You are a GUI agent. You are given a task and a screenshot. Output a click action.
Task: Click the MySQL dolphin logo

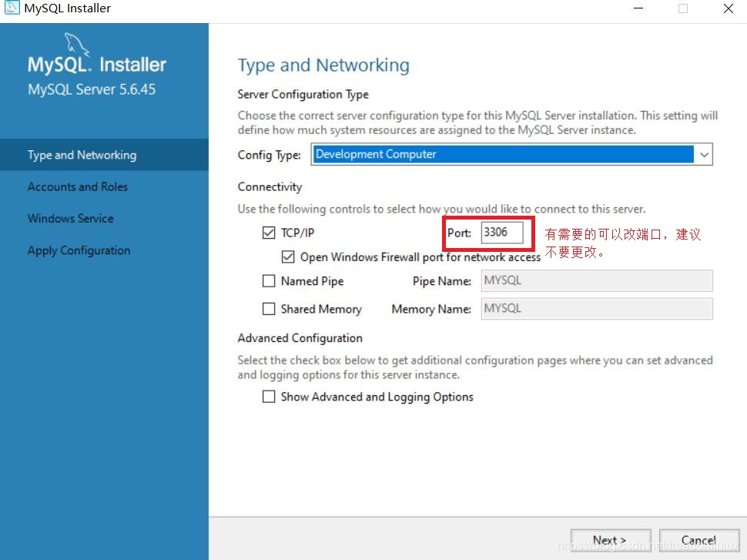coord(77,45)
